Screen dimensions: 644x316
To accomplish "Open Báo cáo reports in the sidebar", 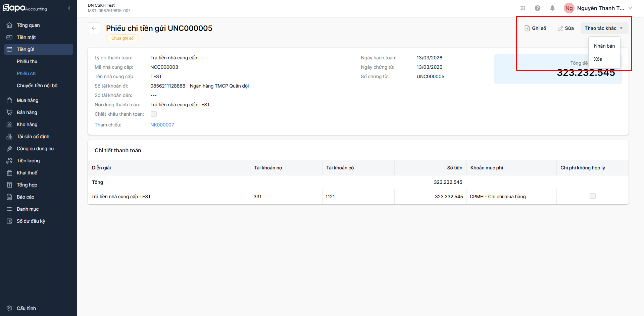I will pos(26,197).
